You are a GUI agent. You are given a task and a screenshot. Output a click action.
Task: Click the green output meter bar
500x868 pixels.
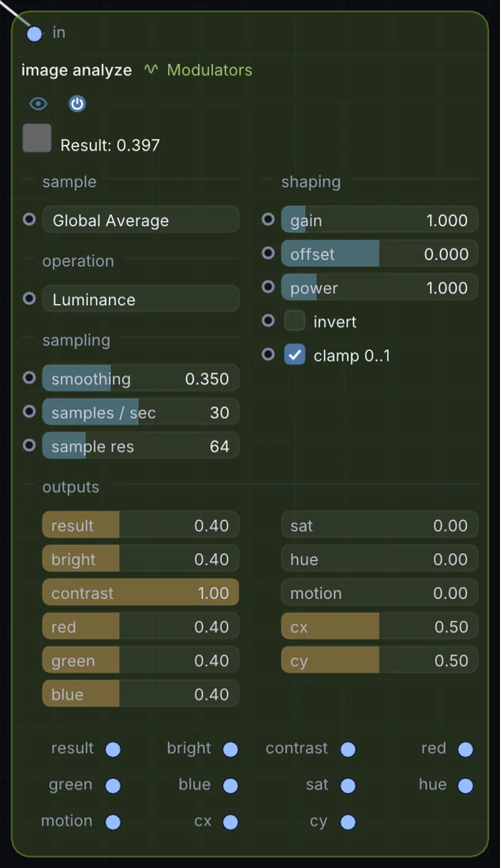click(140, 660)
